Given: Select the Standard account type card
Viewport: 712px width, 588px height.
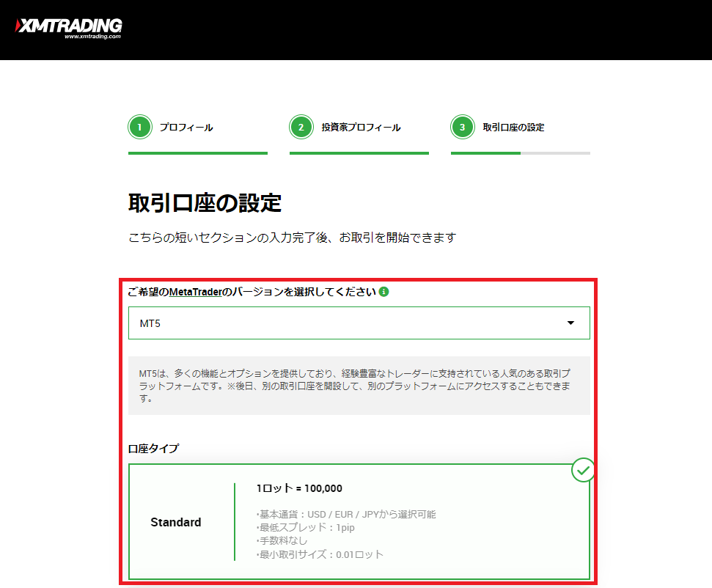Looking at the screenshot, I should tap(359, 522).
